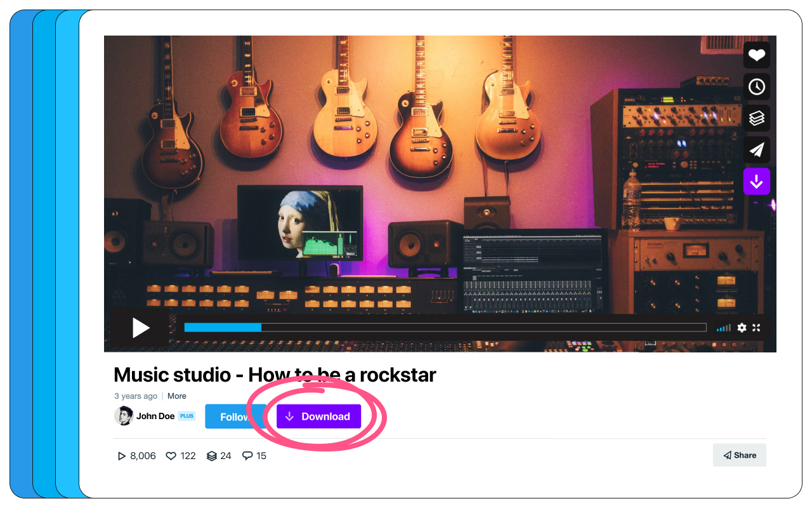The width and height of the screenshot is (812, 508).
Task: Seek on the video progress bar
Action: (x=445, y=328)
